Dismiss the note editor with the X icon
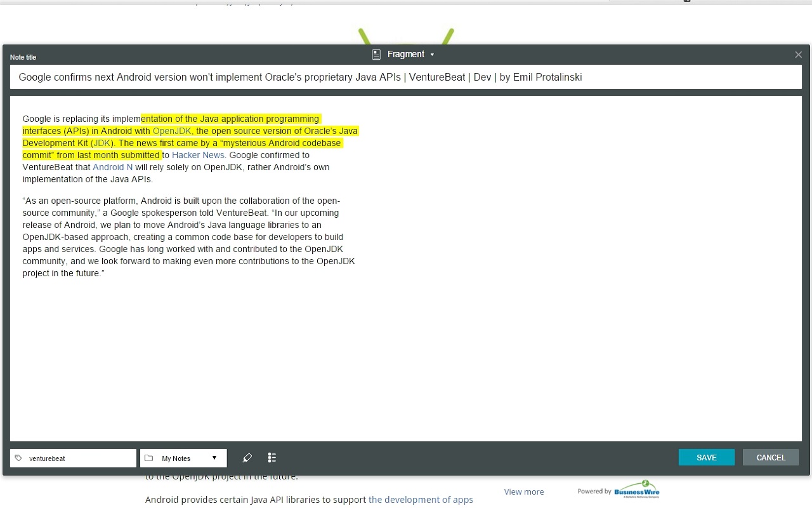This screenshot has height=508, width=812. (x=798, y=55)
